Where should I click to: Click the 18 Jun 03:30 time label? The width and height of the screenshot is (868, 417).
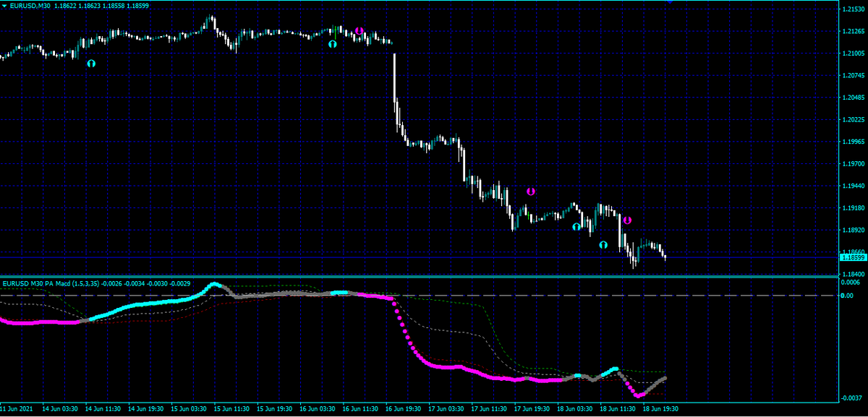coord(576,408)
